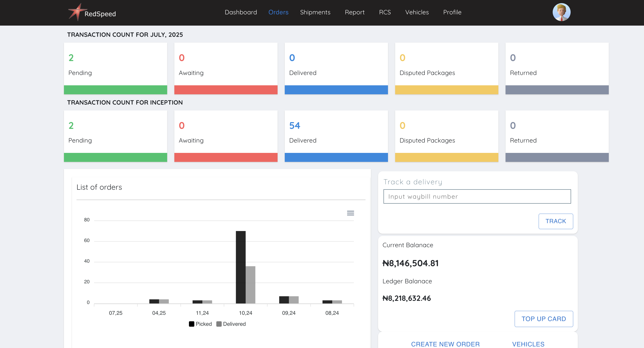Image resolution: width=644 pixels, height=348 pixels.
Task: Click the CREATE NEW ORDER link
Action: pyautogui.click(x=445, y=344)
